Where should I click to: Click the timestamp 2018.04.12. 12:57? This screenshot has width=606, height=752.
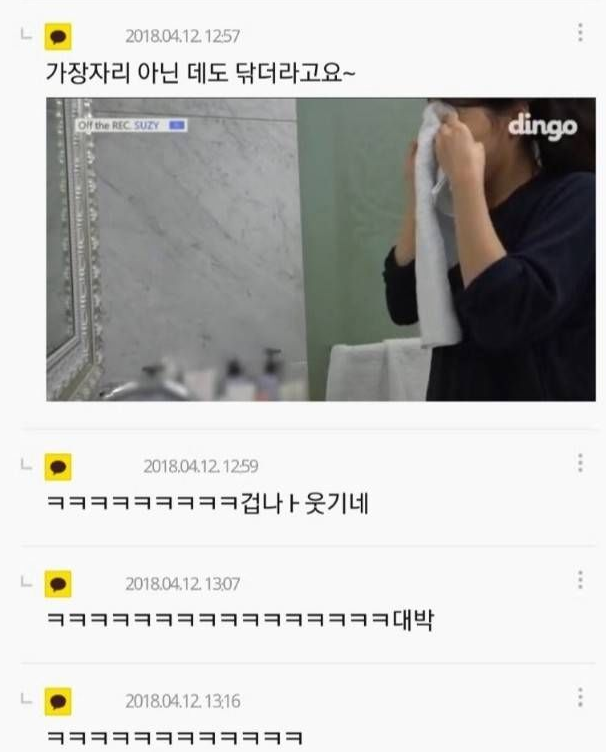coord(183,36)
